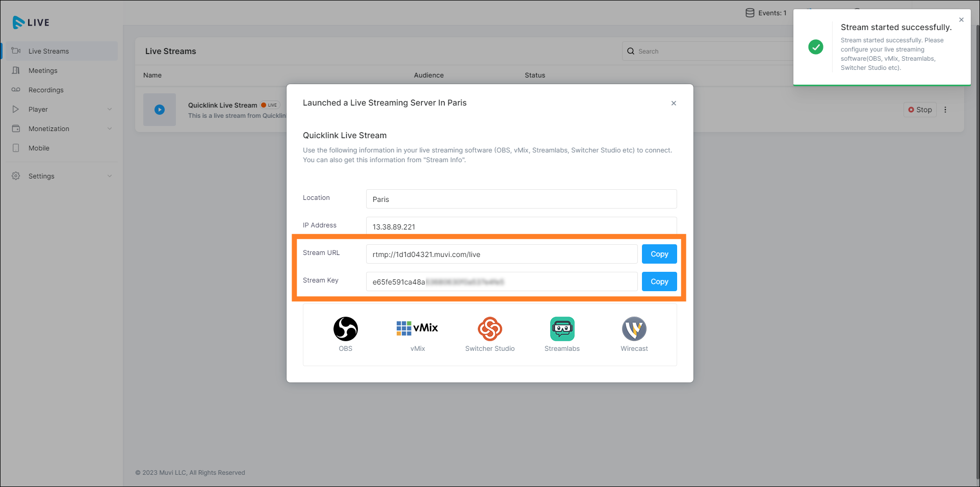The height and width of the screenshot is (487, 980).
Task: Open the stream's three-dot options menu
Action: click(945, 110)
